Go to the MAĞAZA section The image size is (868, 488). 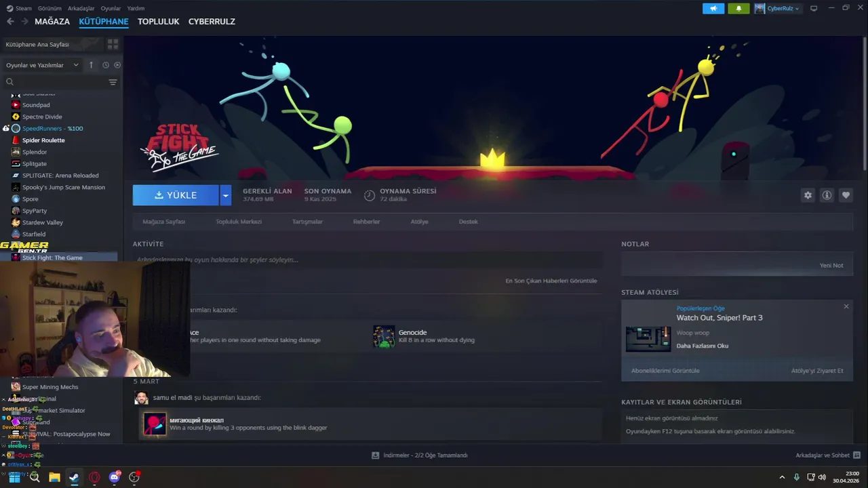click(x=52, y=22)
